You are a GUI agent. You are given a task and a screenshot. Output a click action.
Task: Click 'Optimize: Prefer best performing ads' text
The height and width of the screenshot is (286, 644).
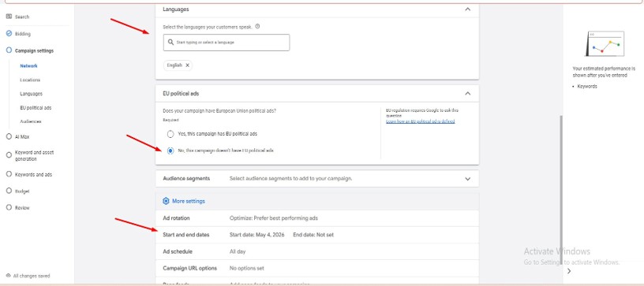(274, 218)
